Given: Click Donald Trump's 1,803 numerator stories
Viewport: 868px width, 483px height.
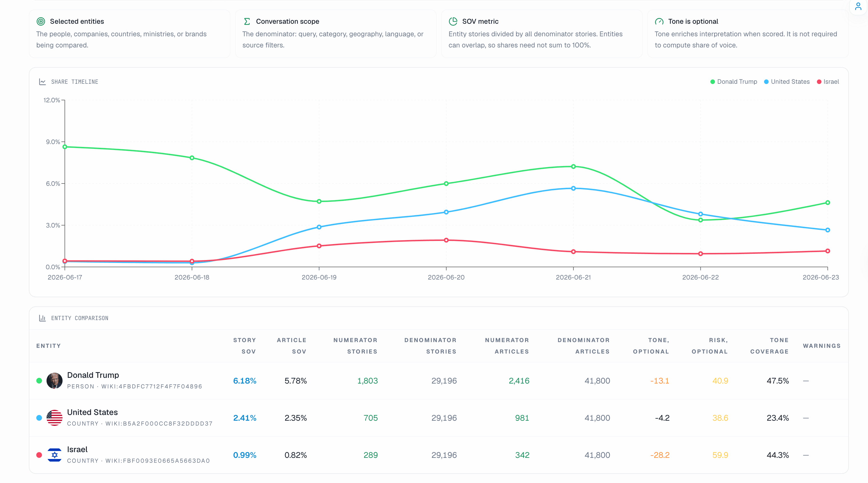Looking at the screenshot, I should (x=367, y=380).
